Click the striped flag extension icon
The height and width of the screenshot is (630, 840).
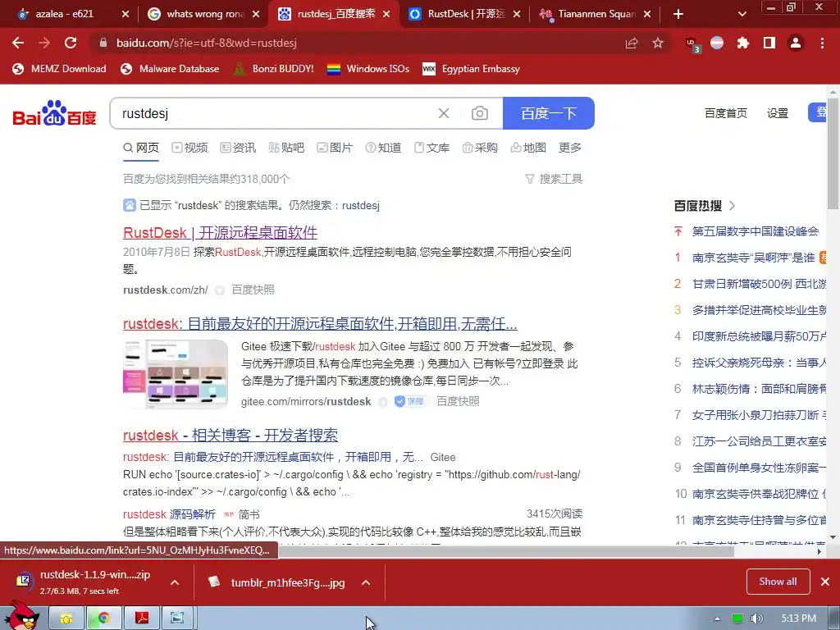coord(717,43)
